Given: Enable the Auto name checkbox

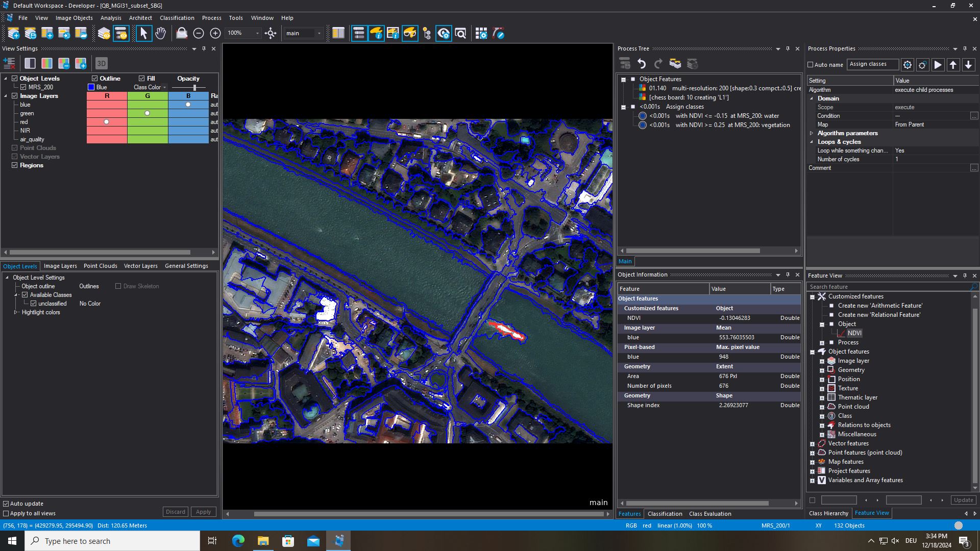Looking at the screenshot, I should pyautogui.click(x=811, y=65).
